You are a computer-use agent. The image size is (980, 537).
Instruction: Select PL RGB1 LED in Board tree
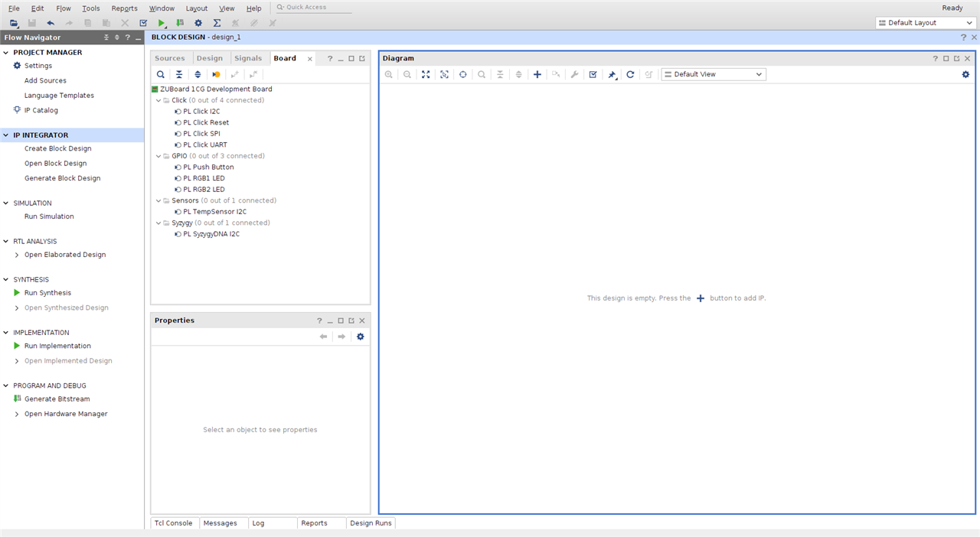[x=204, y=178]
